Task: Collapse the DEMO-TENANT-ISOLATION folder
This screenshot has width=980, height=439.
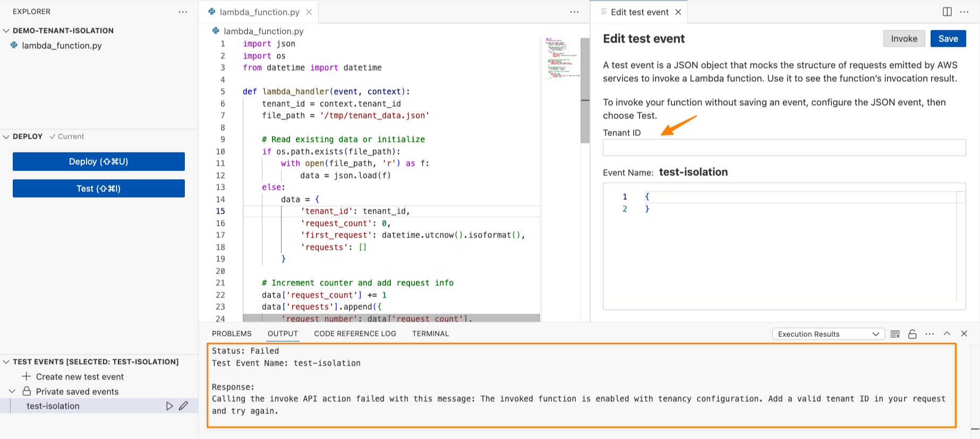Action: coord(6,31)
